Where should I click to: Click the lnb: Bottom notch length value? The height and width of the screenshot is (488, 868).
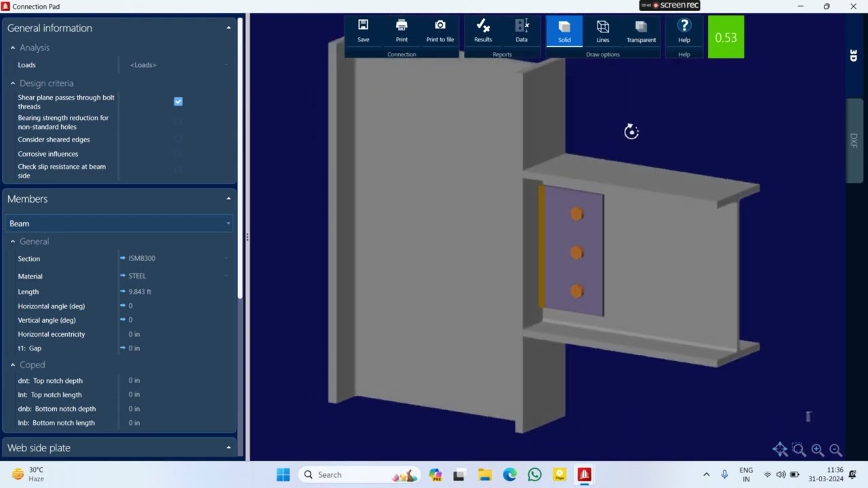tap(134, 423)
